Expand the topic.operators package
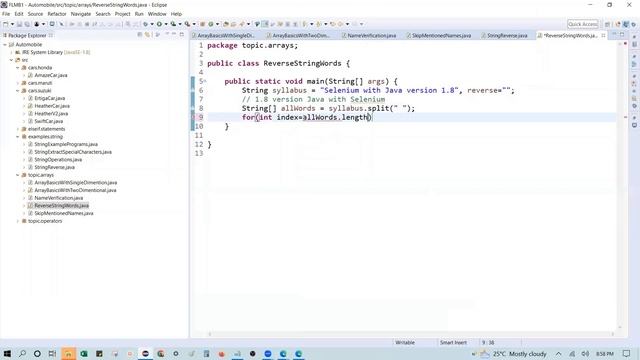640x360 pixels. 18,221
